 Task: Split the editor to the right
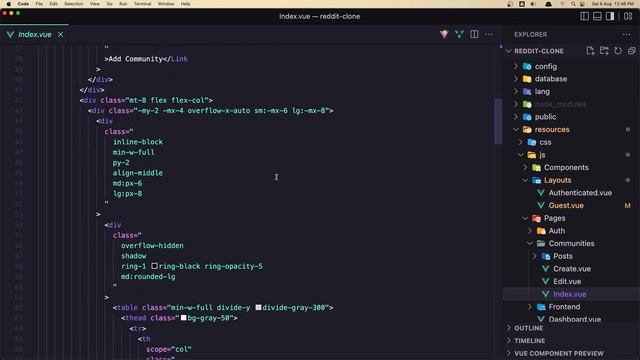coord(474,34)
